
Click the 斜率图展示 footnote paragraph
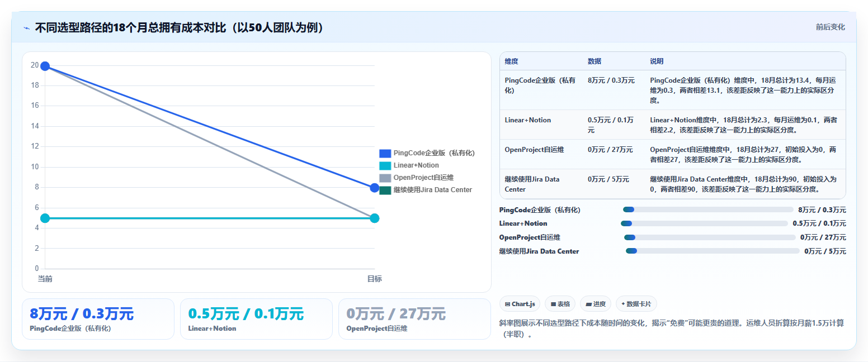tap(671, 329)
